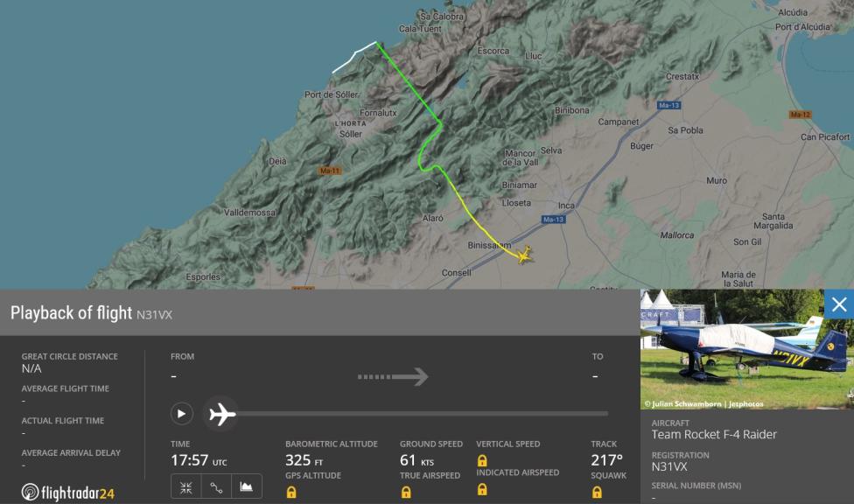Click the Inca town label on map

coord(566,206)
